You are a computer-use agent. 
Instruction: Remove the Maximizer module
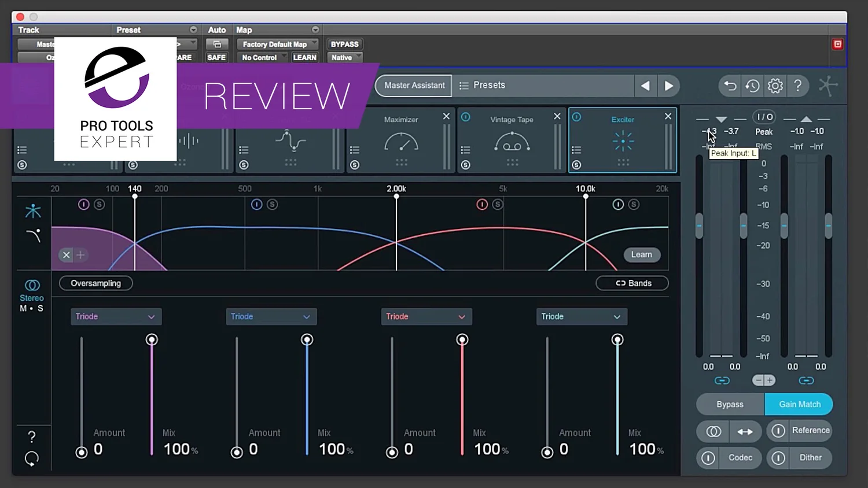coord(446,116)
